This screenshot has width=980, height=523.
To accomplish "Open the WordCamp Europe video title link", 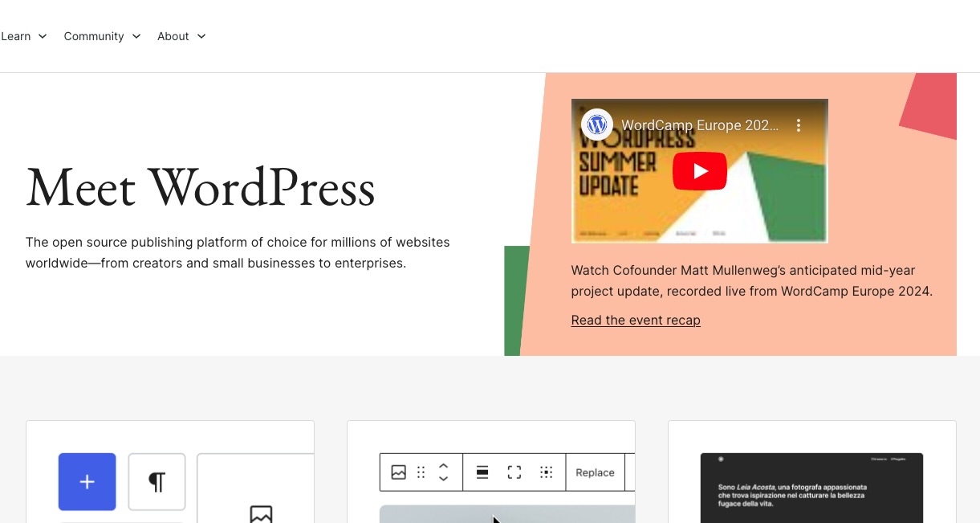I will [x=700, y=125].
